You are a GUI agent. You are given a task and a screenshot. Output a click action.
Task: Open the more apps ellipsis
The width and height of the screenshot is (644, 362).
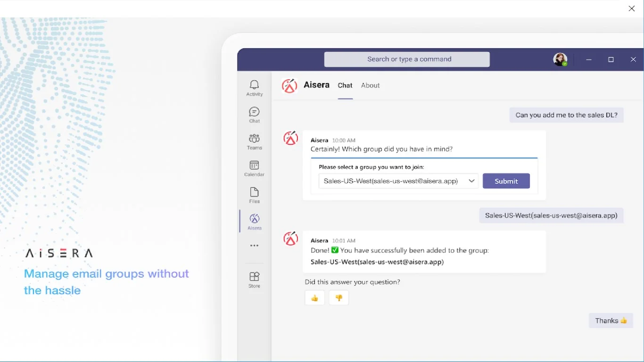[x=254, y=246]
